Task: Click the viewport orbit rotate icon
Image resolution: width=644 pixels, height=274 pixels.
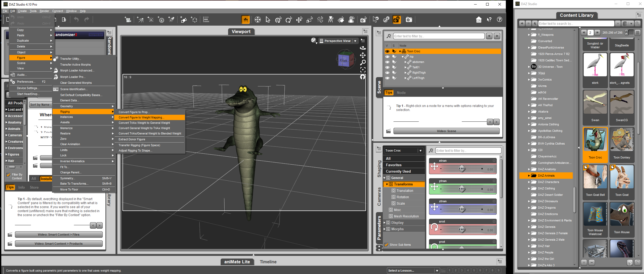Action: (x=363, y=48)
